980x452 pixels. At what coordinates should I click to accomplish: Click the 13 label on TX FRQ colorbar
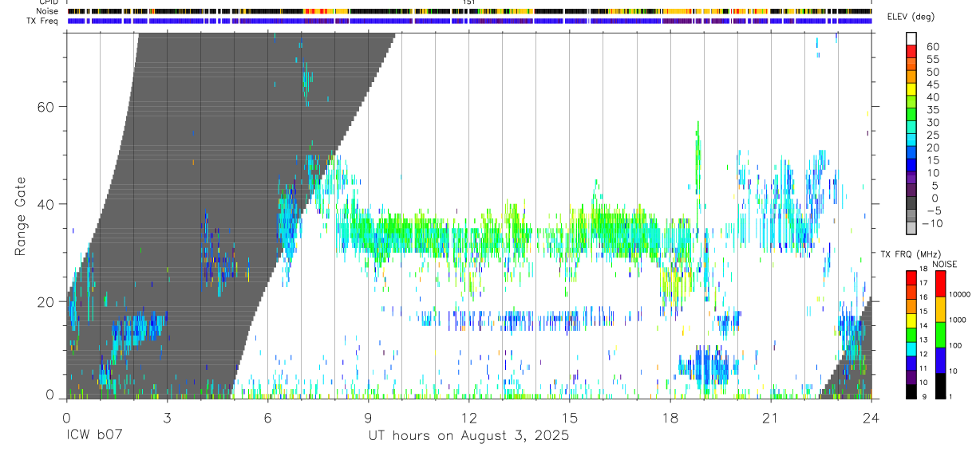(x=924, y=340)
